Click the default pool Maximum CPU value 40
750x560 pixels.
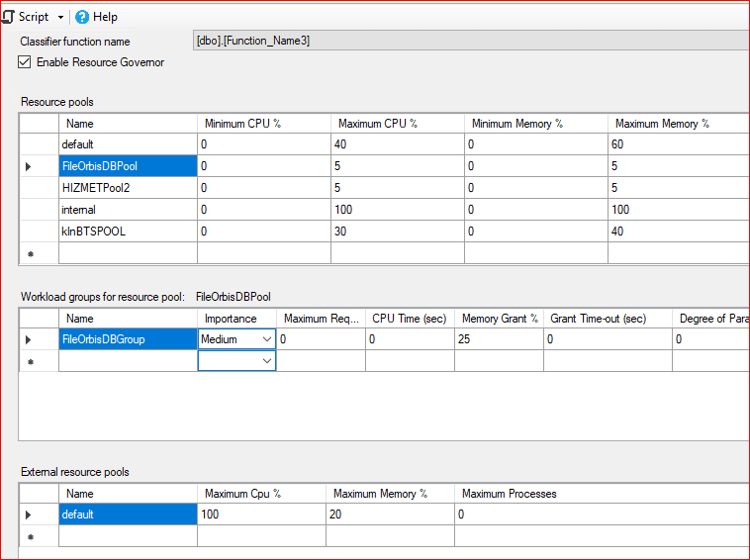[397, 144]
